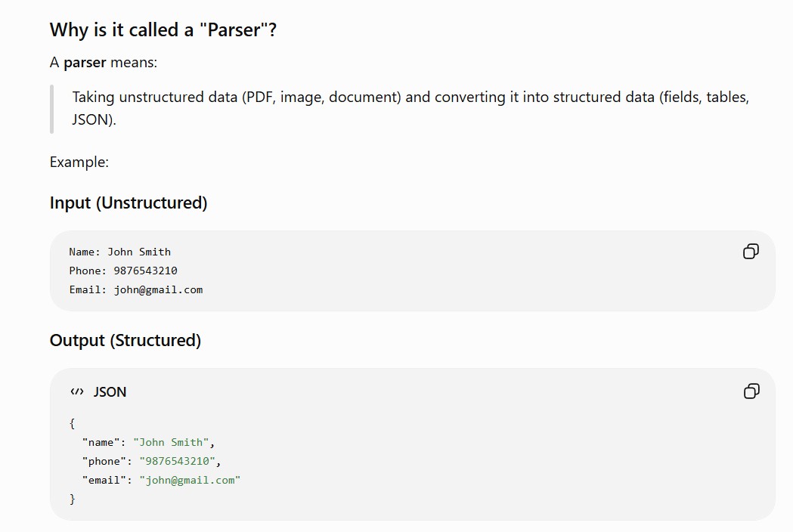Click the 'Example:' paragraph text
The width and height of the screenshot is (793, 532).
tap(79, 162)
